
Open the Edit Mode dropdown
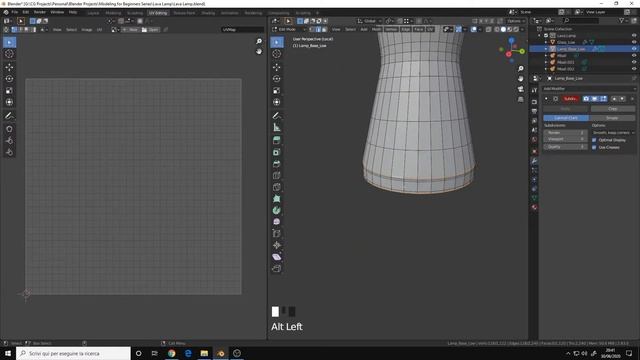pos(289,29)
